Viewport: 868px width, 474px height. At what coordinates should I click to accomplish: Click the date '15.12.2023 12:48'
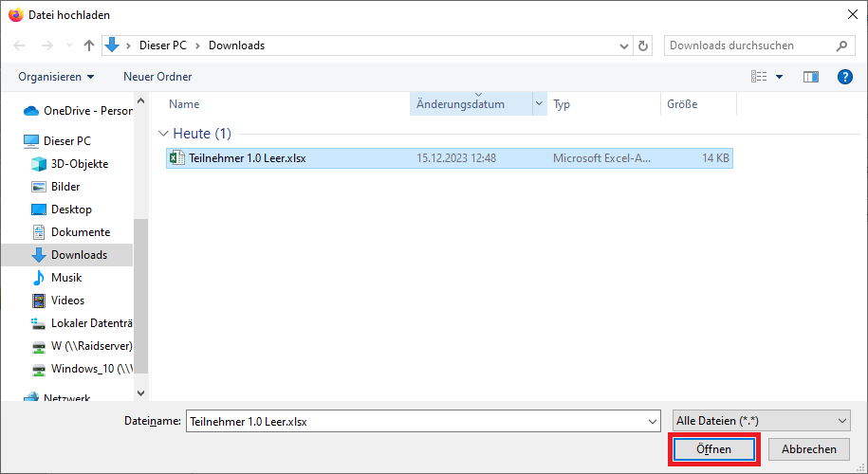point(456,158)
